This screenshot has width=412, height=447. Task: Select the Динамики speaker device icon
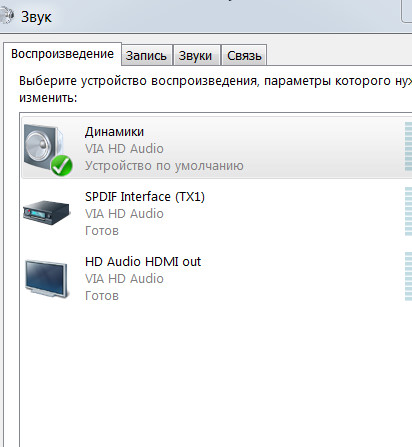pos(43,147)
